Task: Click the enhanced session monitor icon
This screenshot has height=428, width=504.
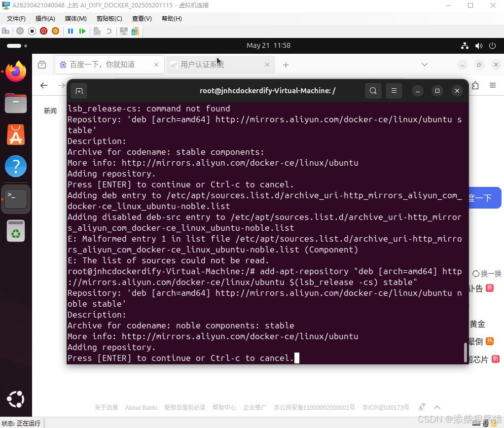Action: [124, 31]
